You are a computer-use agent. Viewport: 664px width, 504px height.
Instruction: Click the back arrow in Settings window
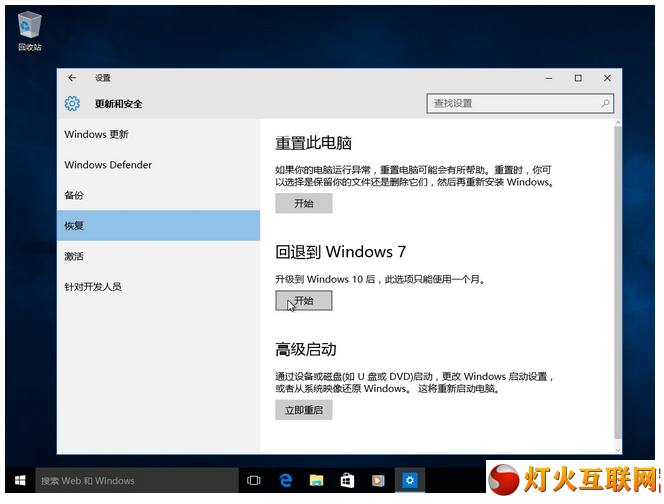coord(72,78)
